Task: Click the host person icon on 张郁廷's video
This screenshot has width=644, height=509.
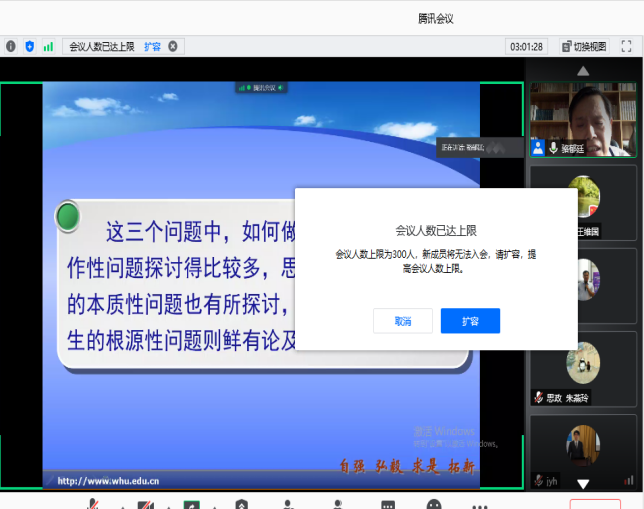Action: coord(538,148)
